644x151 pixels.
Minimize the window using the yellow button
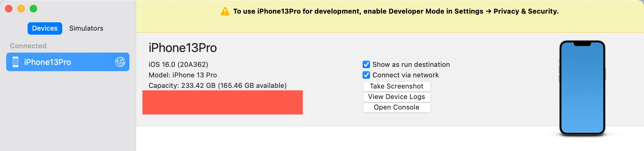tap(21, 9)
